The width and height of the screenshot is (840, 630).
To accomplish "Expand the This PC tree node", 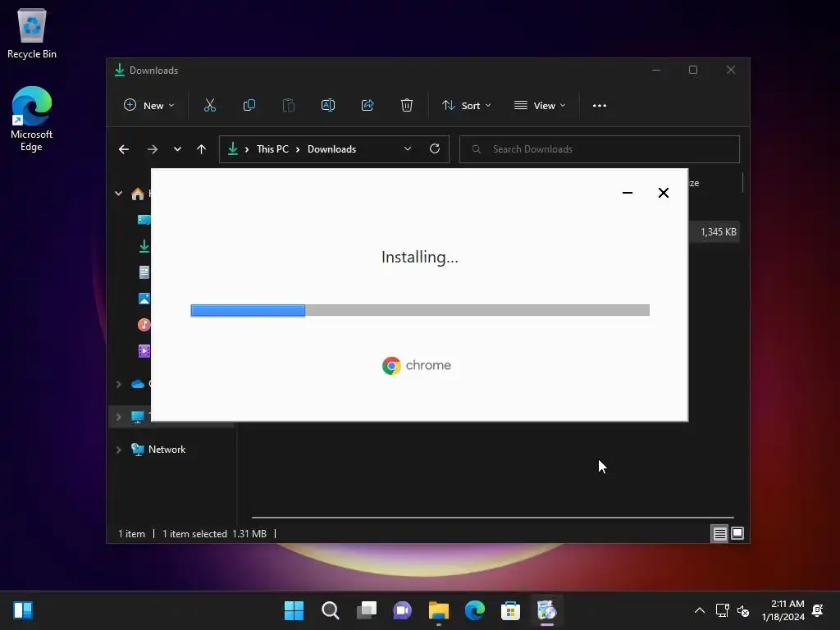I will pyautogui.click(x=118, y=417).
